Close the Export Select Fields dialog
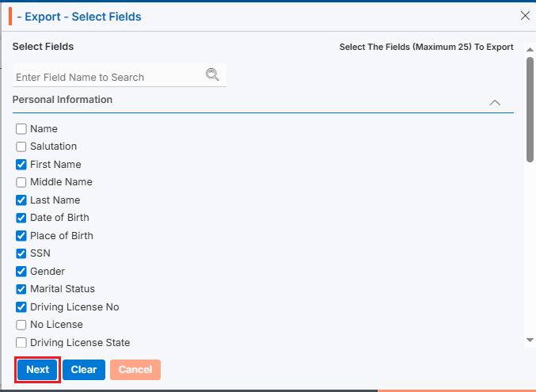 (x=525, y=15)
